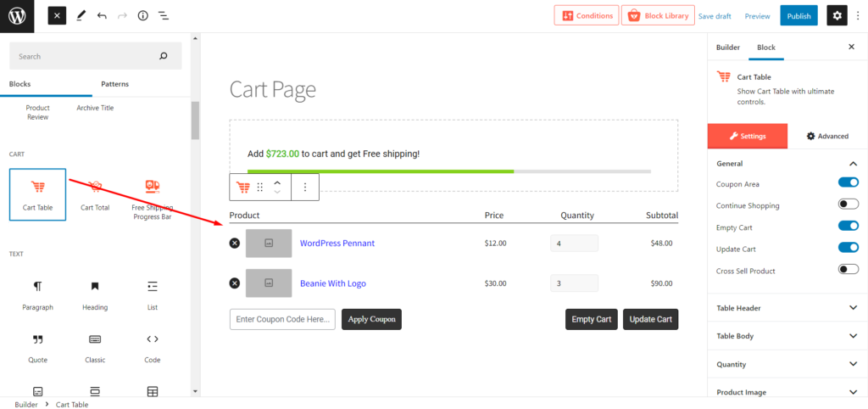
Task: Click the Publish button
Action: (798, 16)
